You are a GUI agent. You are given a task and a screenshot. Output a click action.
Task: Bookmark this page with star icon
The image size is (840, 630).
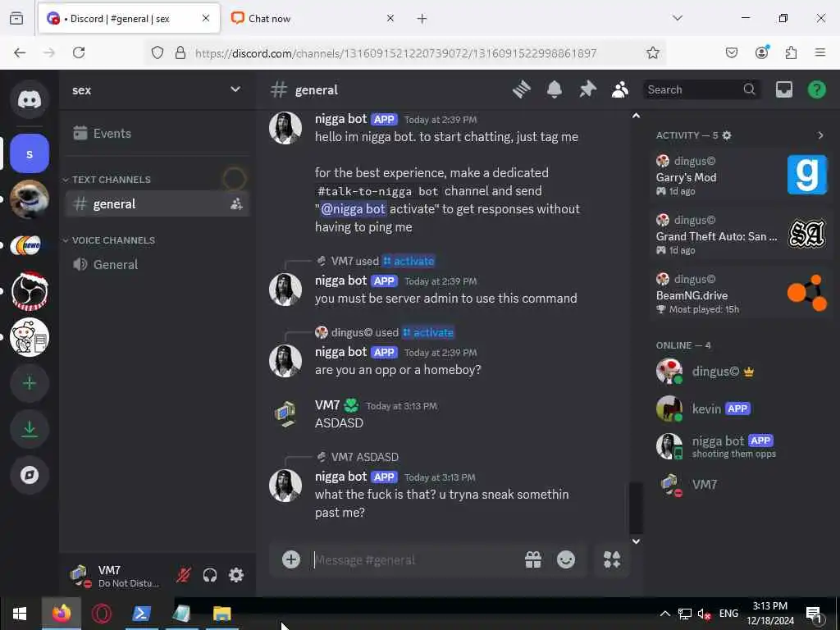coord(652,52)
